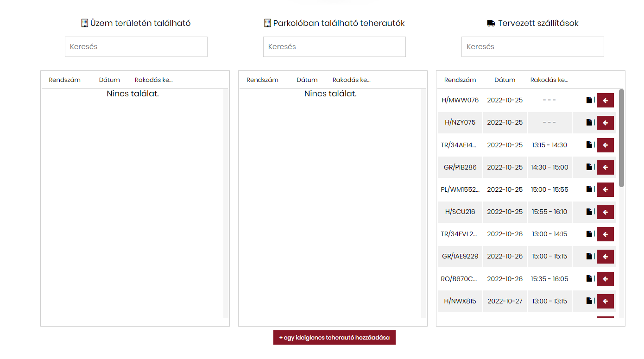Select the H/MWW076 license plate cell
This screenshot has width=644, height=359.
tap(460, 100)
